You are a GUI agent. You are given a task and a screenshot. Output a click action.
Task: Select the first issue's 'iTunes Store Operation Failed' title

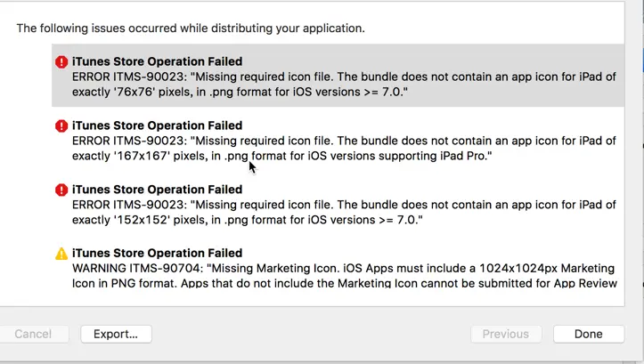tap(158, 61)
